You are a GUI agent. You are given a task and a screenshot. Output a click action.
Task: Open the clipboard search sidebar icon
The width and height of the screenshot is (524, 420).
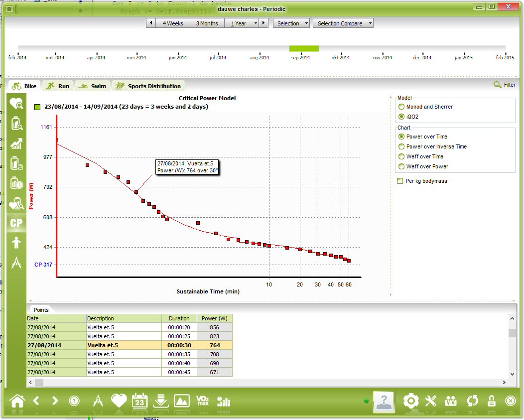(16, 124)
